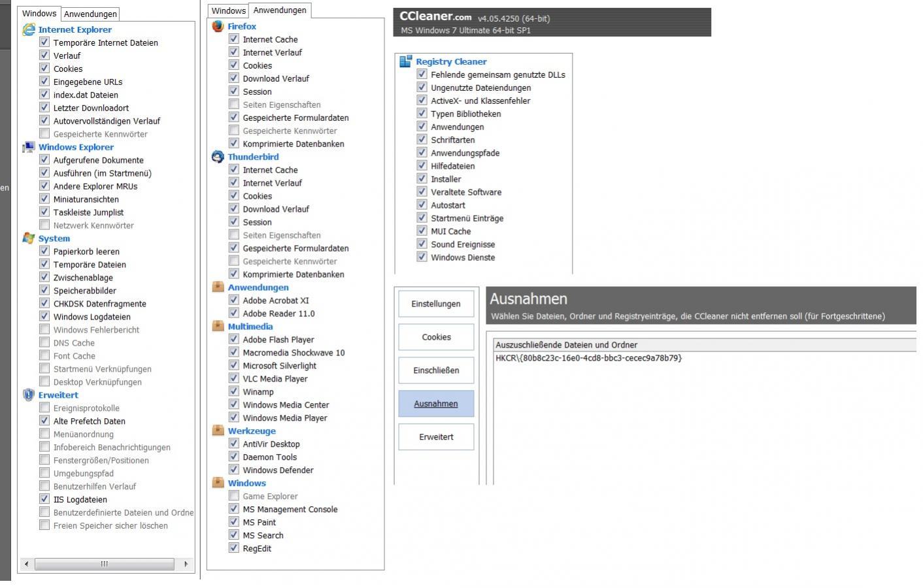Viewport: 923px width, 588px height.
Task: Select the Ausnahmen options page
Action: 436,404
